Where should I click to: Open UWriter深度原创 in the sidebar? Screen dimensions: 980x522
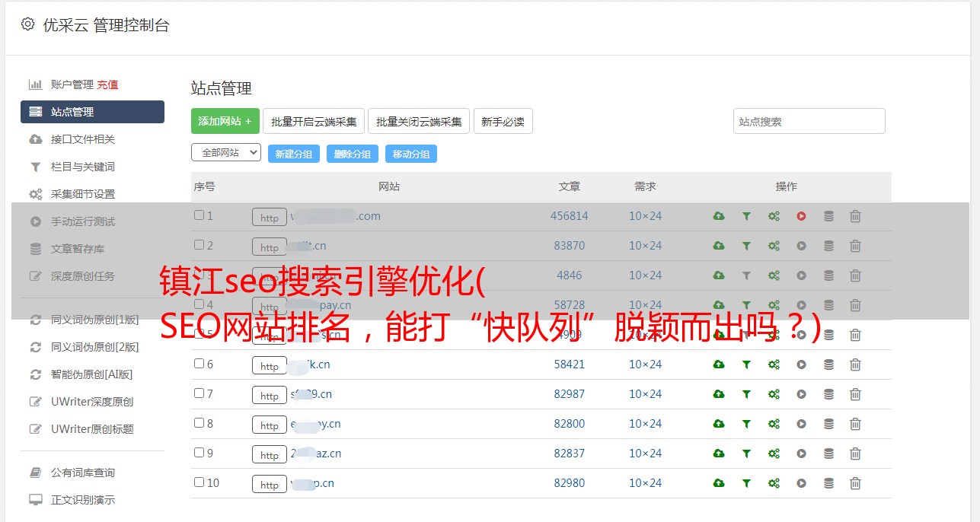point(92,402)
